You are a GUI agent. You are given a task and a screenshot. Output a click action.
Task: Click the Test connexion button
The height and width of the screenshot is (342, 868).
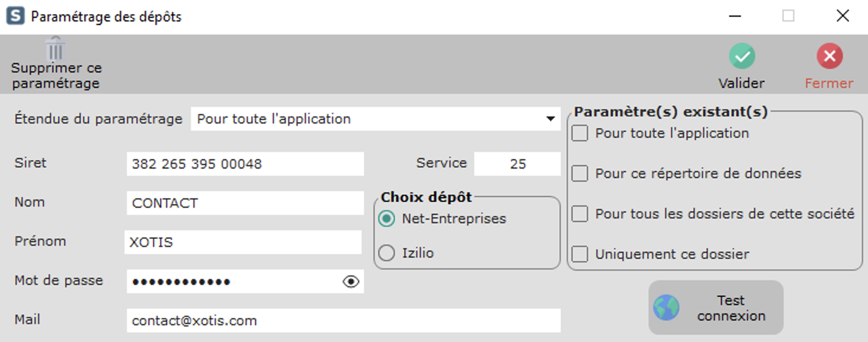pos(716,308)
